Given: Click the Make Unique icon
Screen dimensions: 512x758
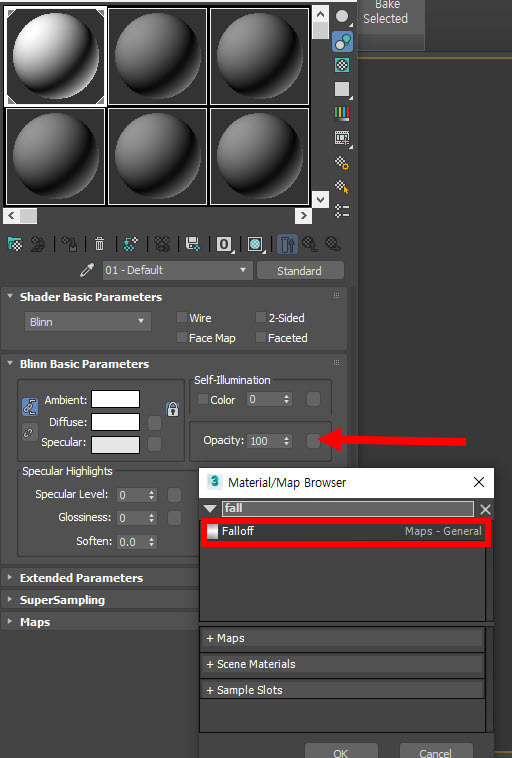Looking at the screenshot, I should tap(162, 244).
